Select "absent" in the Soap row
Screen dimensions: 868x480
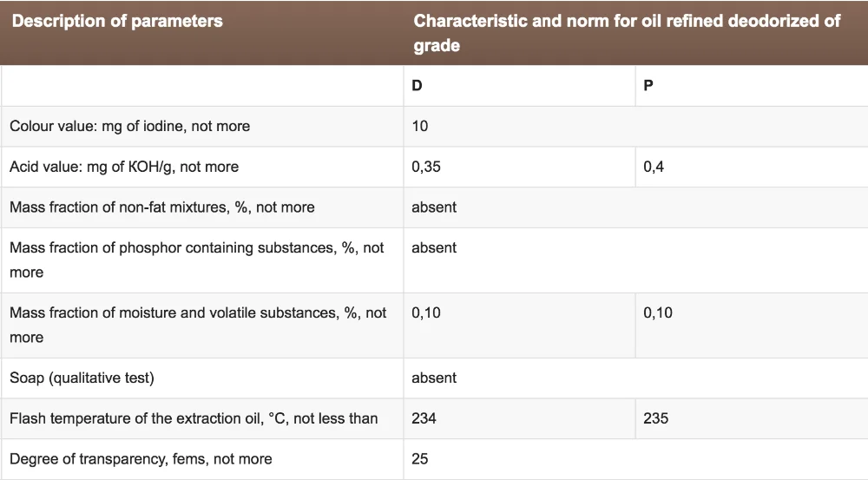pos(434,378)
